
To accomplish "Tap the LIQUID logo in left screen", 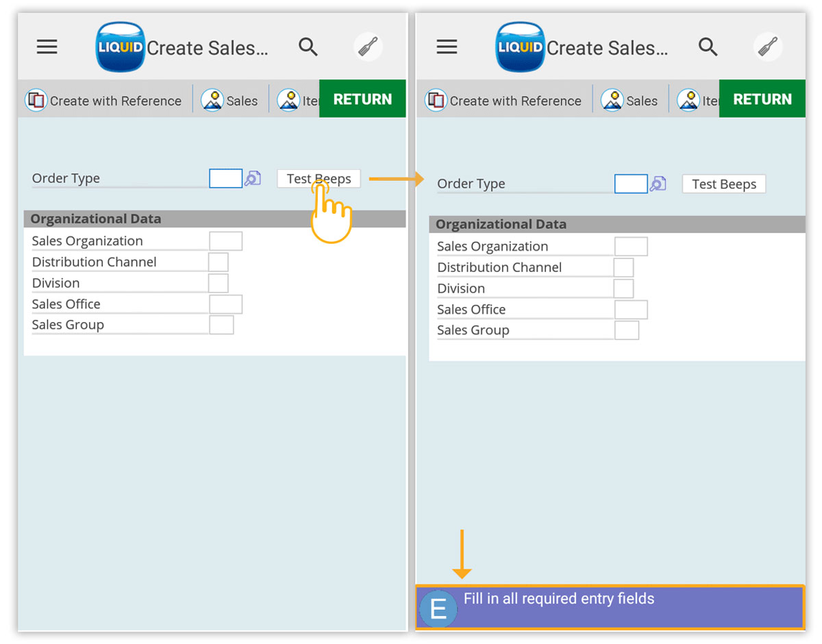I will (x=120, y=47).
